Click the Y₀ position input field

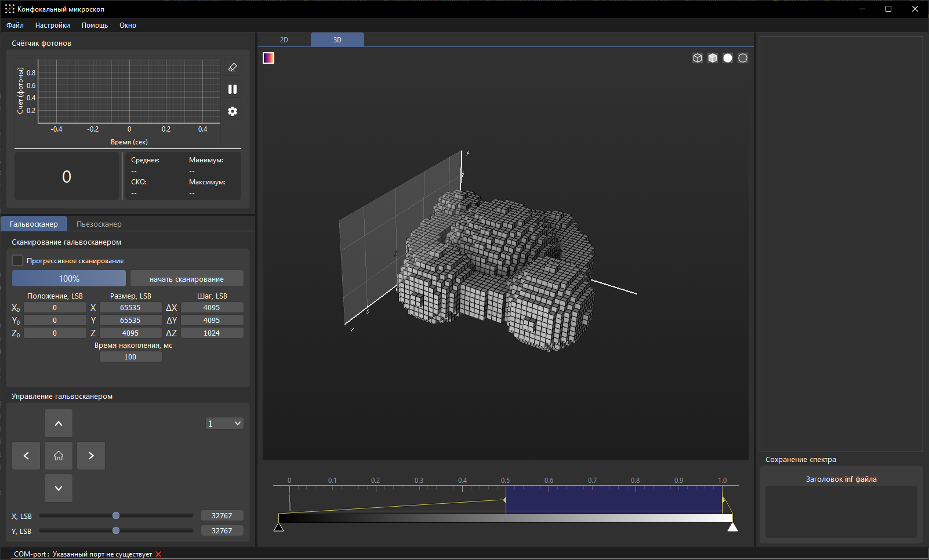pos(55,321)
